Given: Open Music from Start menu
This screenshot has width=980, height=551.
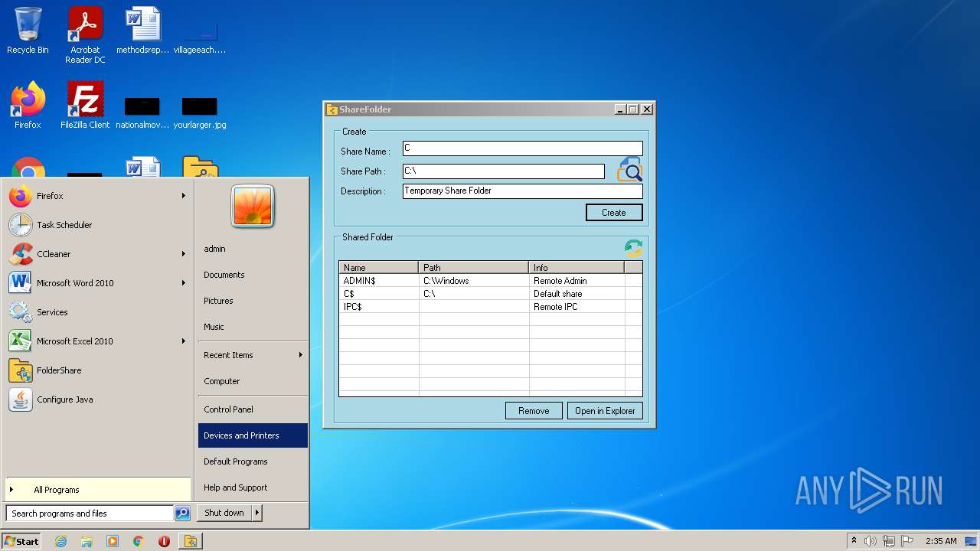Looking at the screenshot, I should pyautogui.click(x=253, y=327).
